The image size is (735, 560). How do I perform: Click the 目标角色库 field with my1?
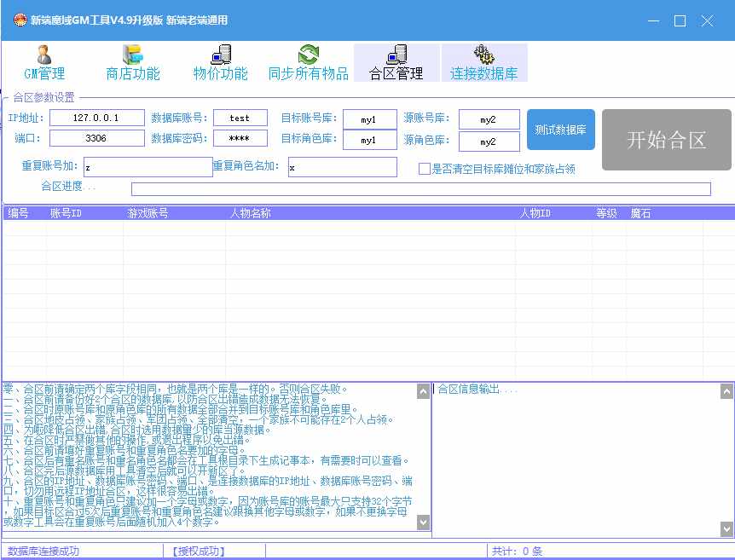pos(370,140)
